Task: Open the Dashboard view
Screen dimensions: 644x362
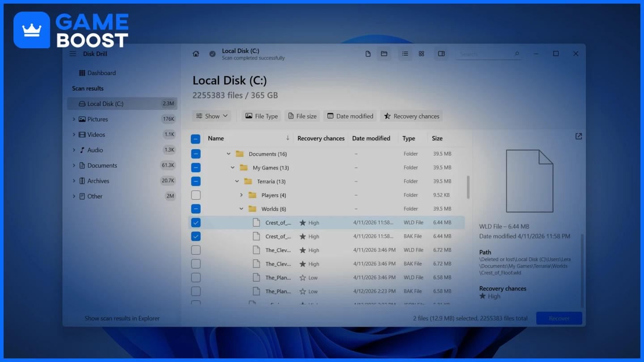Action: tap(100, 73)
